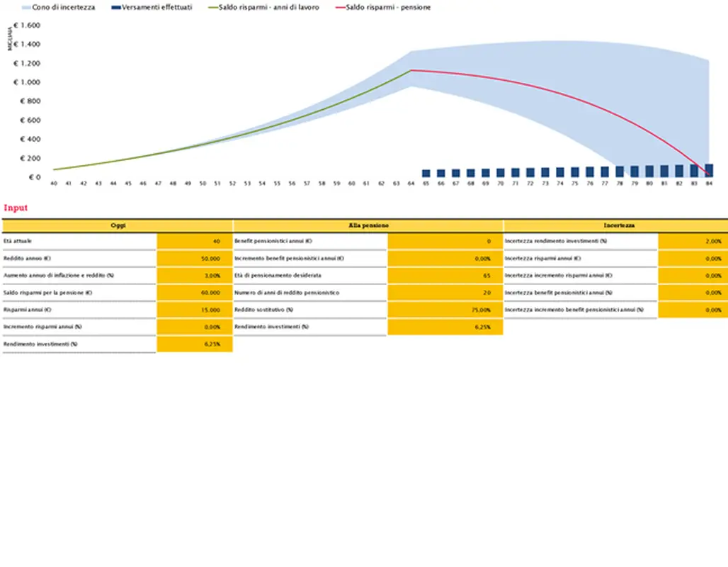The height and width of the screenshot is (567, 728).
Task: Select the Età di pensionamento desiderata value 65
Action: (445, 276)
